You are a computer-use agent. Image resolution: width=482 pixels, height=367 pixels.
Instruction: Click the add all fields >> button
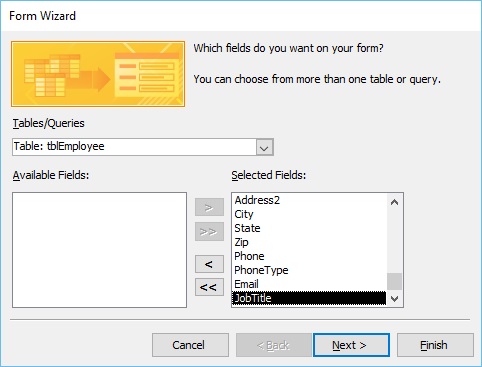click(x=209, y=232)
